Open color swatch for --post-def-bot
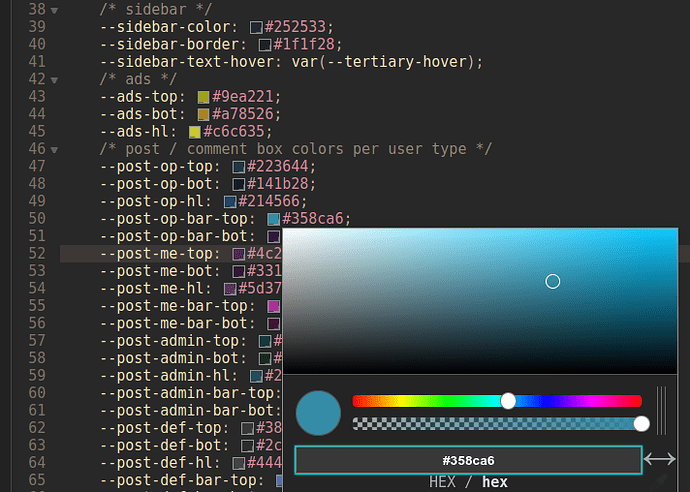Image resolution: width=690 pixels, height=492 pixels. pos(247,446)
